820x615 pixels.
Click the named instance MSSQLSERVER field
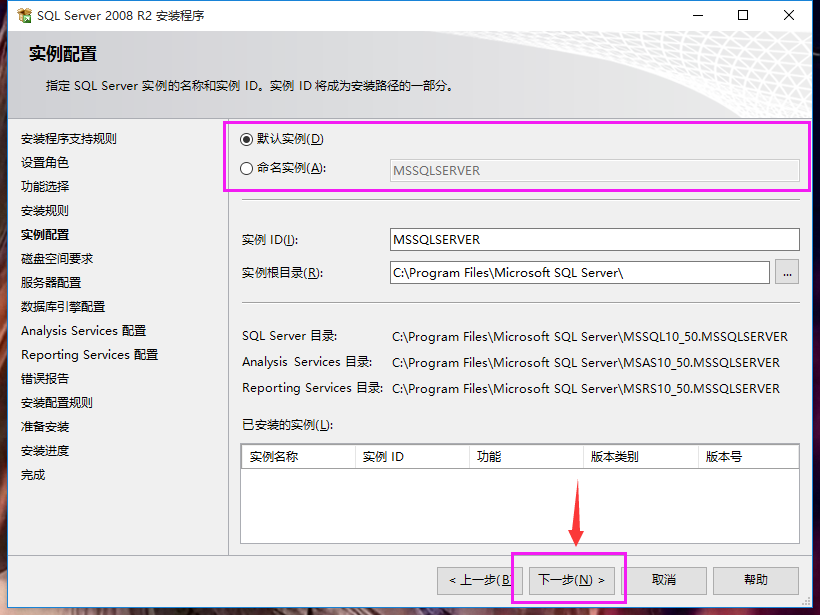[x=595, y=170]
